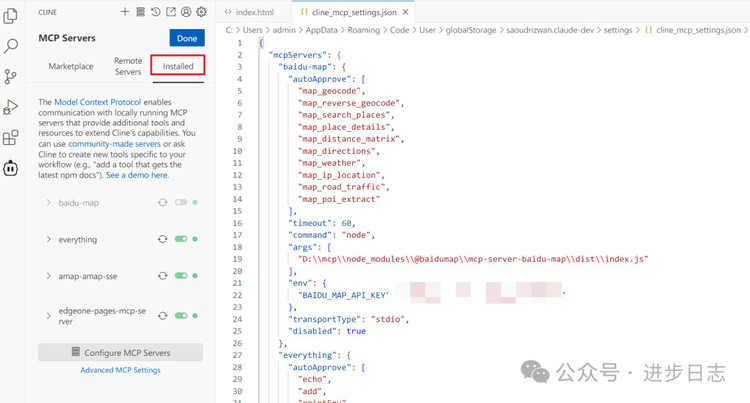Click the "map_directions" entry
Screen dimensions: 750x403
tap(339, 151)
